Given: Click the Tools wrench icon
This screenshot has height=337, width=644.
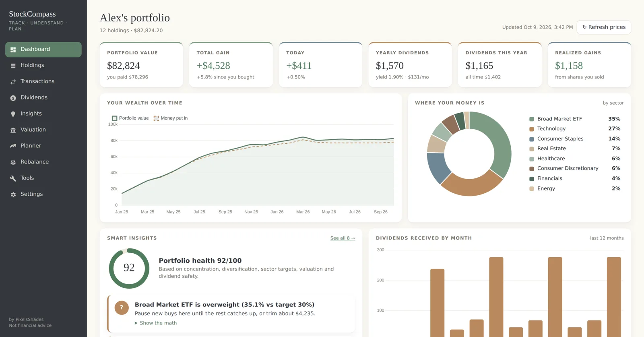Looking at the screenshot, I should tap(13, 178).
